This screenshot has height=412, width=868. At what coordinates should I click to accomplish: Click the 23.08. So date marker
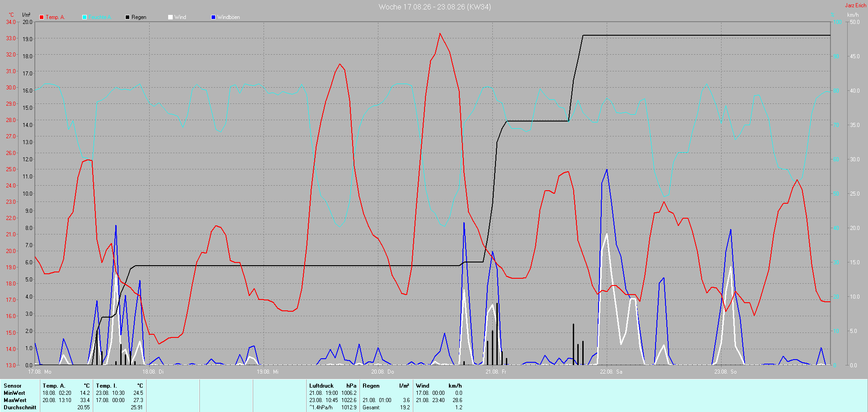point(725,372)
